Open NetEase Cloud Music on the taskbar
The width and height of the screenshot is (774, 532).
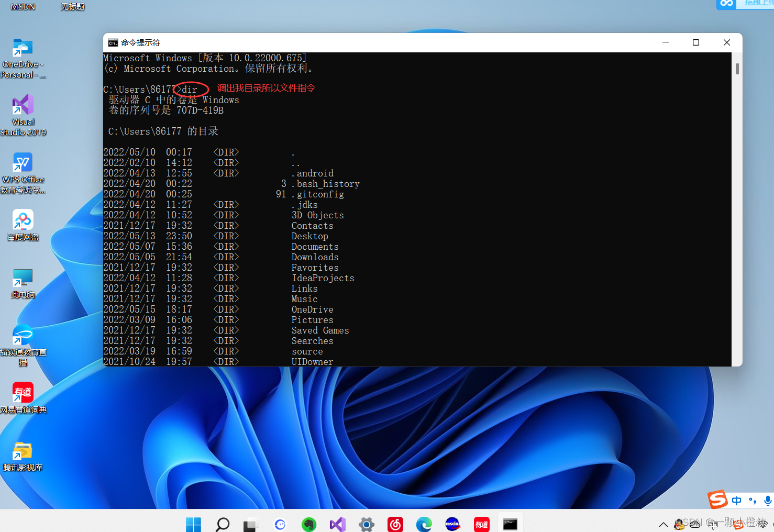[395, 524]
